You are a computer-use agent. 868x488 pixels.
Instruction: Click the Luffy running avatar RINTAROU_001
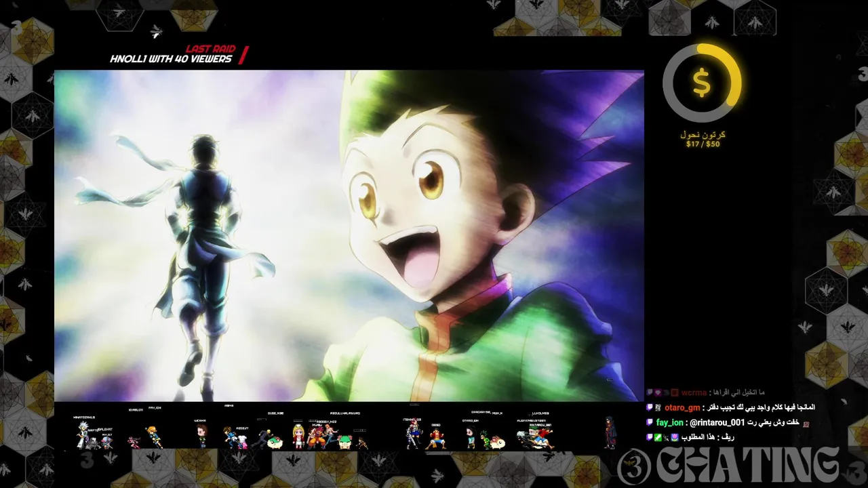(542, 439)
